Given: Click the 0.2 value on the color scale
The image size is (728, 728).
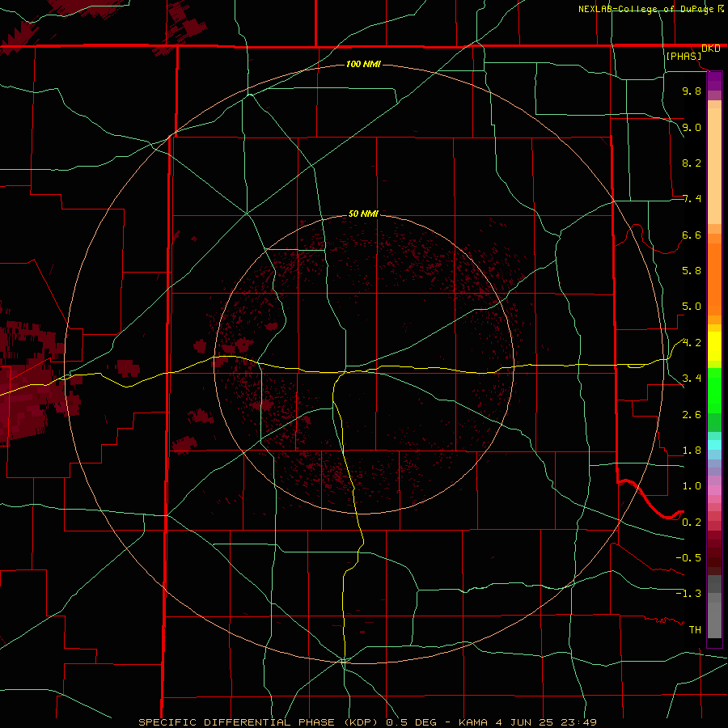Looking at the screenshot, I should [692, 523].
